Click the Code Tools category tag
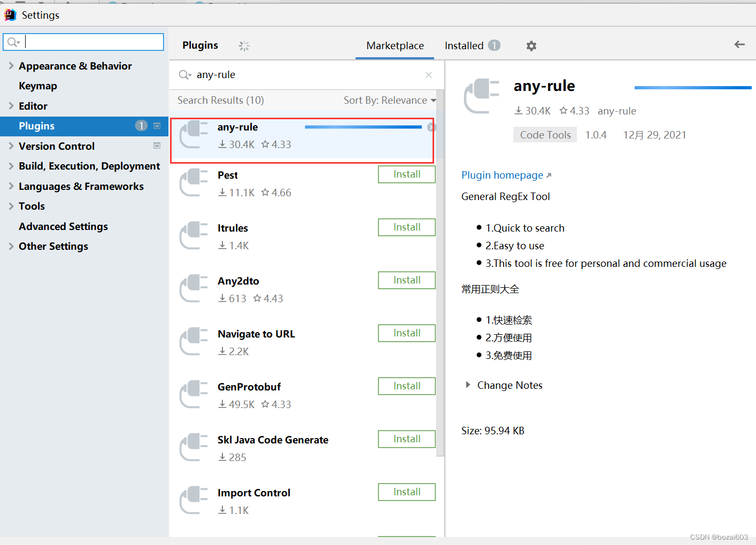 [x=545, y=135]
